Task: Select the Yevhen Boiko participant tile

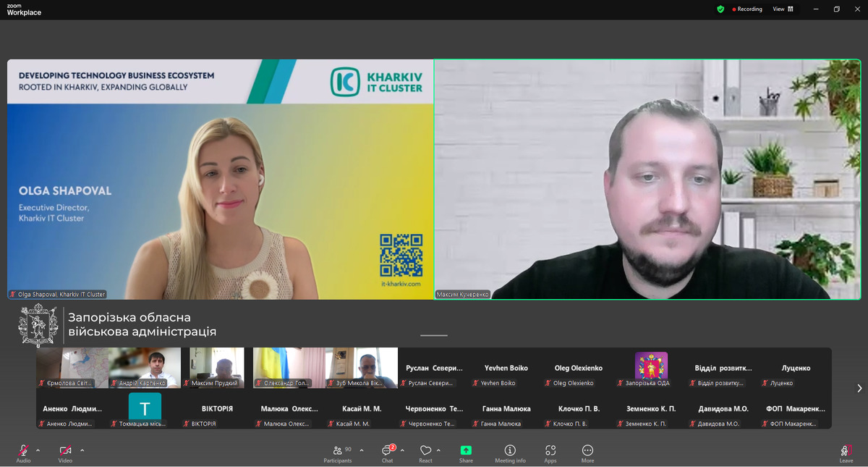Action: [x=506, y=368]
